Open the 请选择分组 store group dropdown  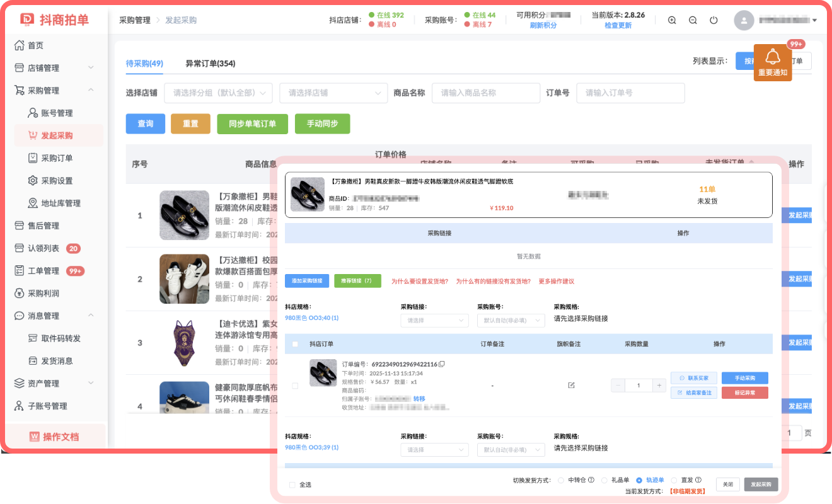pos(218,93)
